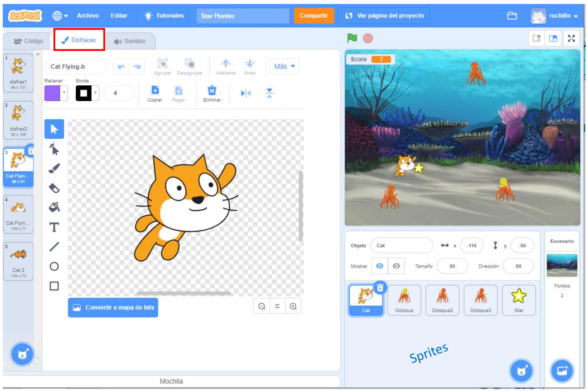Click the Compartir button

pos(314,16)
